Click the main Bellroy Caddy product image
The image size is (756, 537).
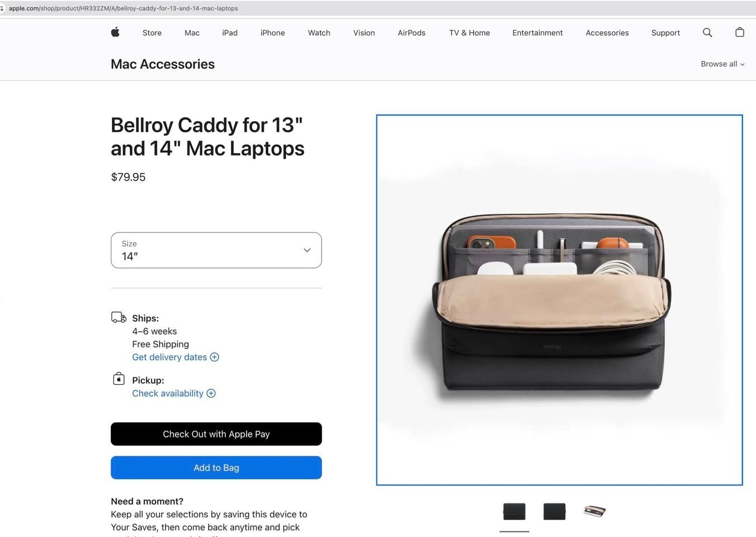[559, 300]
